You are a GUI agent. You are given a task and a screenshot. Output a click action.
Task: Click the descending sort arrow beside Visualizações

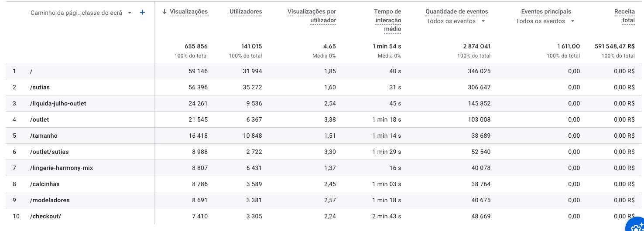point(164,12)
